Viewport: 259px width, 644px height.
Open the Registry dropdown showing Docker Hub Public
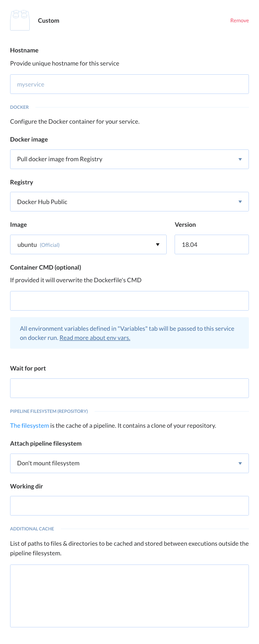129,201
